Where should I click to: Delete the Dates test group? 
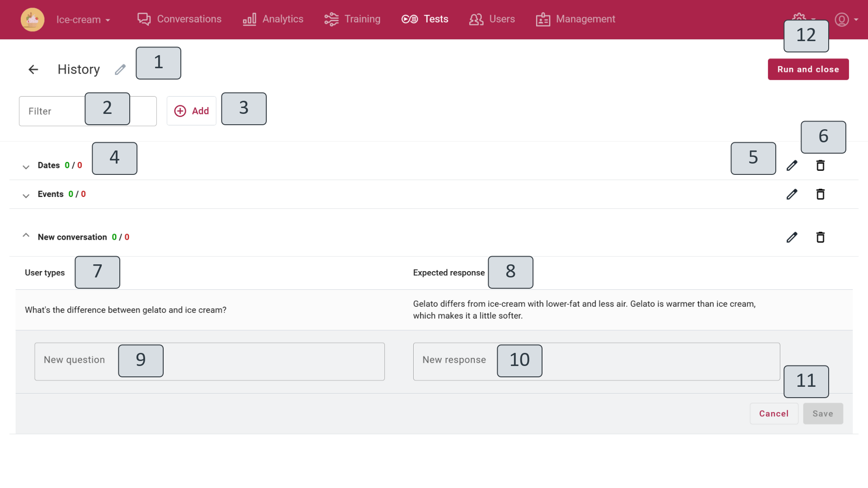click(x=820, y=165)
